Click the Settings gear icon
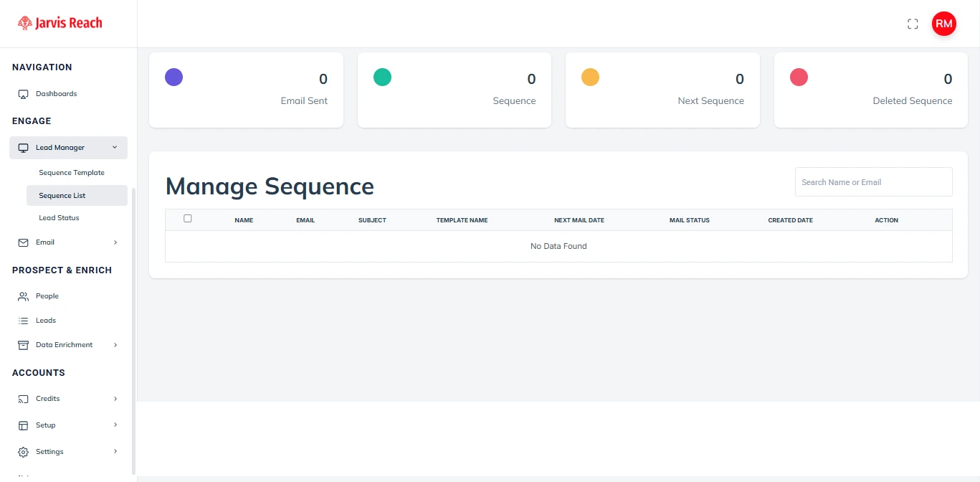The image size is (980, 482). click(23, 452)
